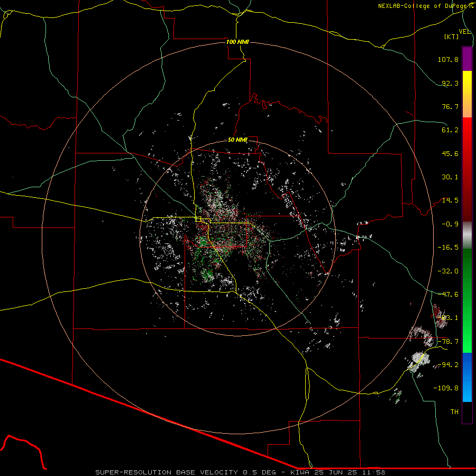Select the 92.3 scale value

450,83
